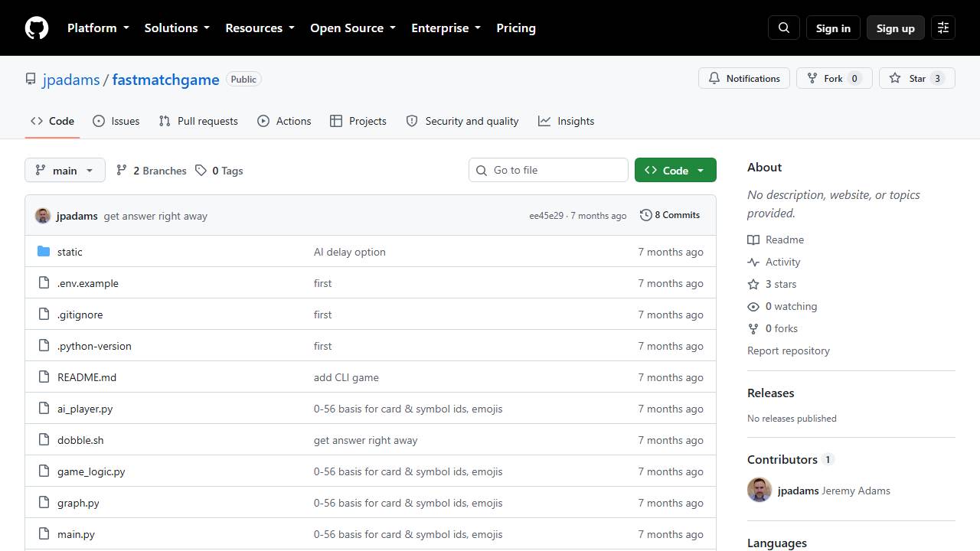Click the Go to file search field
This screenshot has height=551, width=980.
(548, 170)
